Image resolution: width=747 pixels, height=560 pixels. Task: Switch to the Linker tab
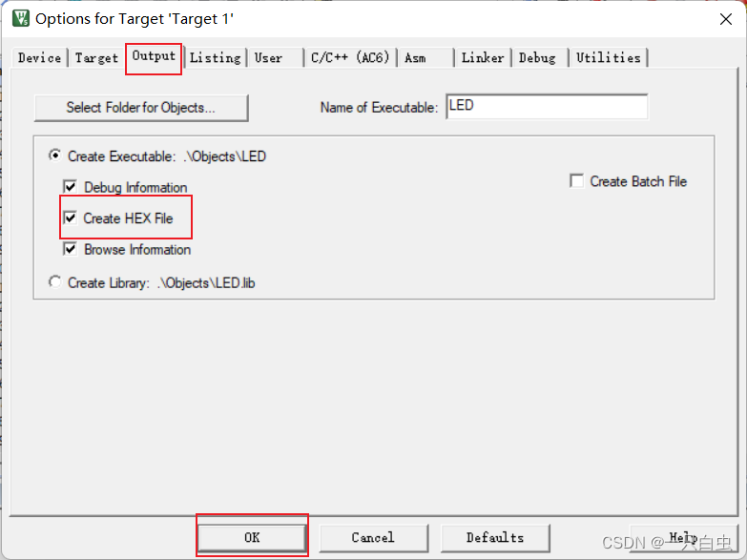click(x=483, y=58)
